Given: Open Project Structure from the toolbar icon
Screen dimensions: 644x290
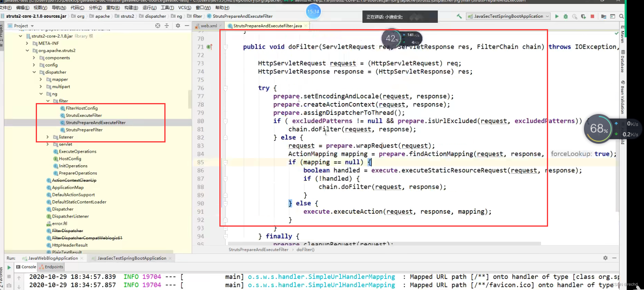Looking at the screenshot, I should coord(604,16).
